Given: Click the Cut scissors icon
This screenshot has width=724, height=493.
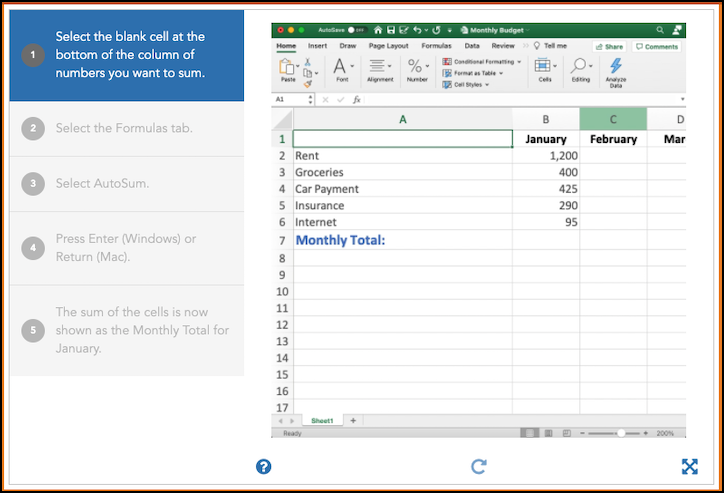Looking at the screenshot, I should click(308, 62).
